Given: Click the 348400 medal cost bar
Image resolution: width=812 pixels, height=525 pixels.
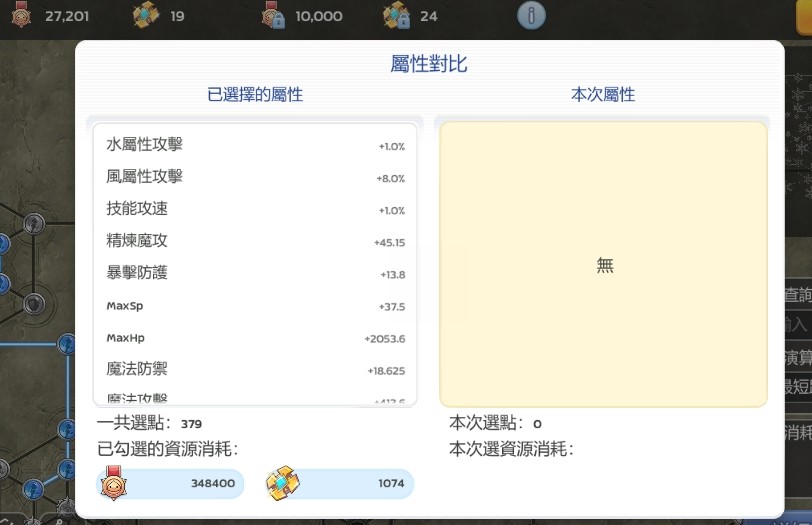Looking at the screenshot, I should (x=170, y=484).
